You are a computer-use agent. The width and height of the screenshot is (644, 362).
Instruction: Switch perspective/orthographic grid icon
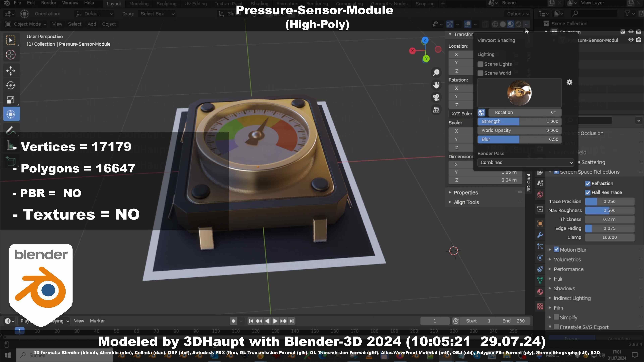tap(436, 110)
